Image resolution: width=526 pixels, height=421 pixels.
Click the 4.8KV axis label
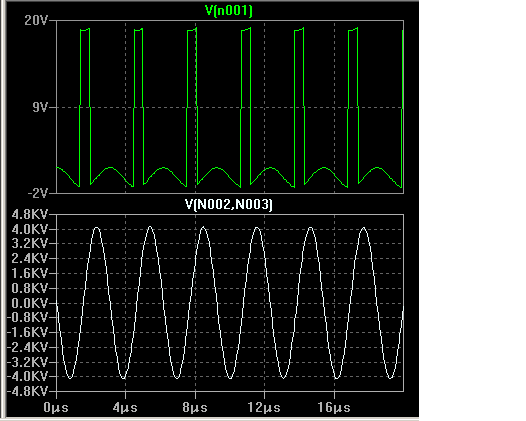[30, 214]
